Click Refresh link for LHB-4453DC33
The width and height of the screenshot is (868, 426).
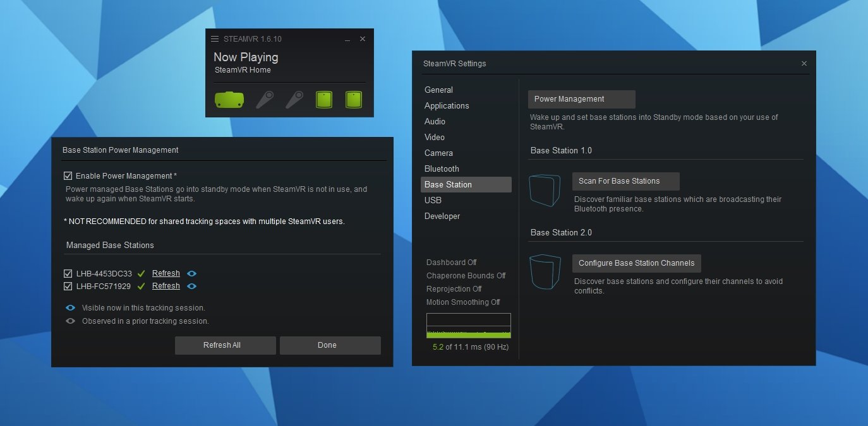coord(166,273)
